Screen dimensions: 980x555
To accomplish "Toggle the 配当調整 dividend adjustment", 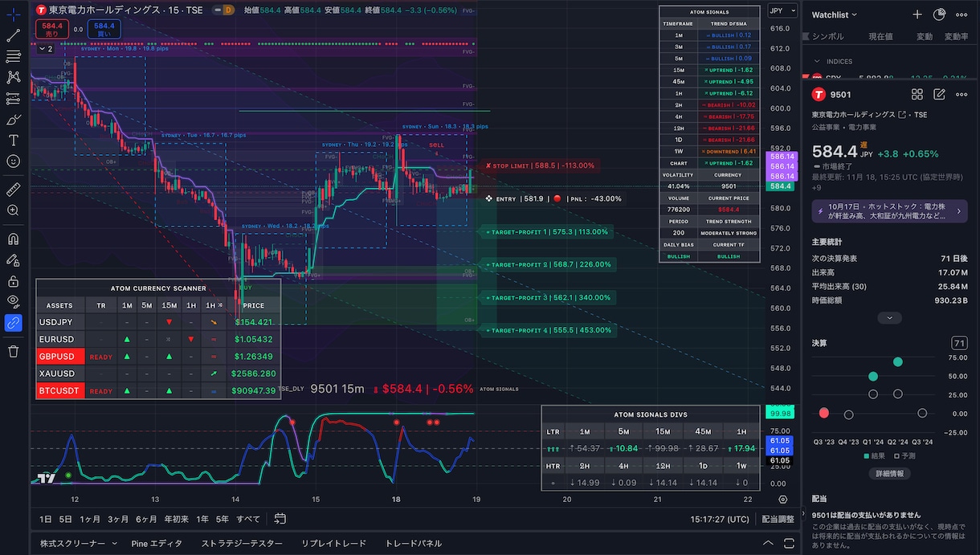I will (778, 520).
